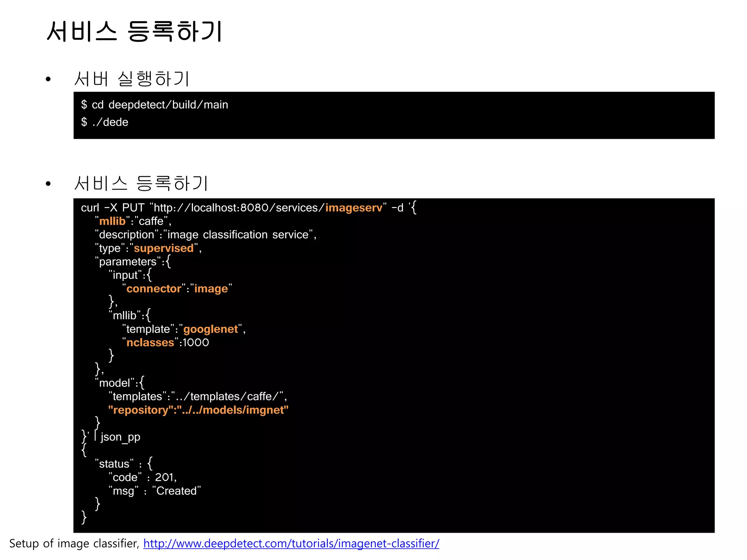Click the caption 'Setup of image classifier,'

[x=74, y=544]
